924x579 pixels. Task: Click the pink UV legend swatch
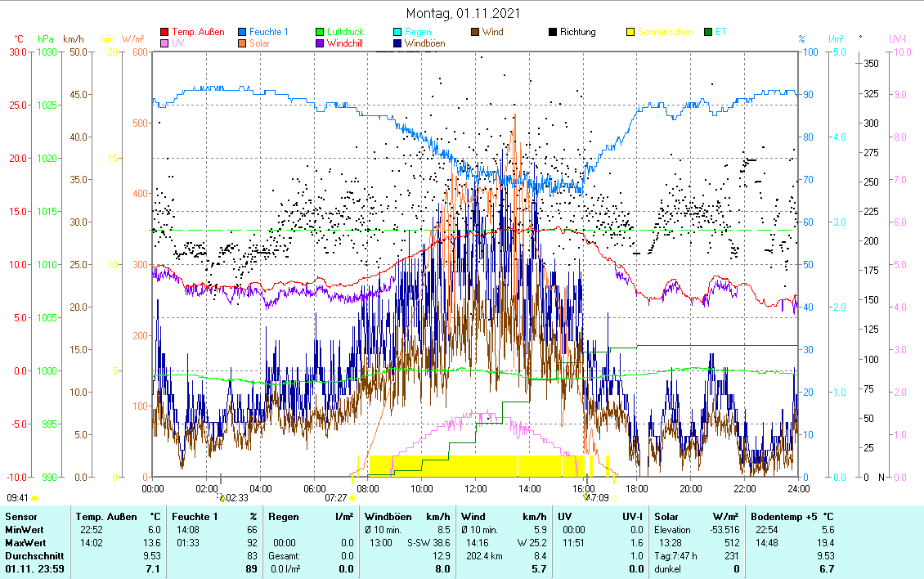[x=164, y=43]
